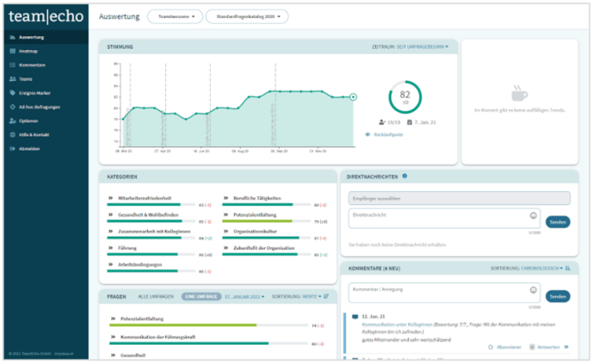Screen dimensions: 592x364
Task: Open Kommunikation unter KollegInnen link
Action: click(x=397, y=324)
